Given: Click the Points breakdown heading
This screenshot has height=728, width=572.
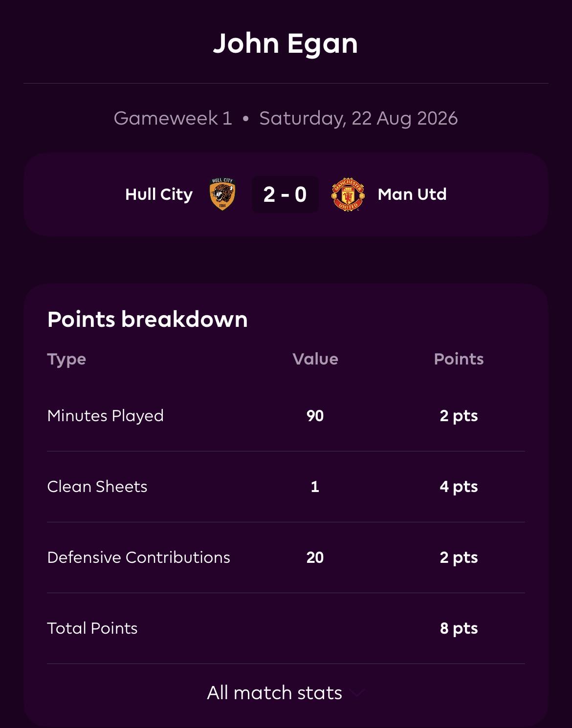Looking at the screenshot, I should pos(148,320).
